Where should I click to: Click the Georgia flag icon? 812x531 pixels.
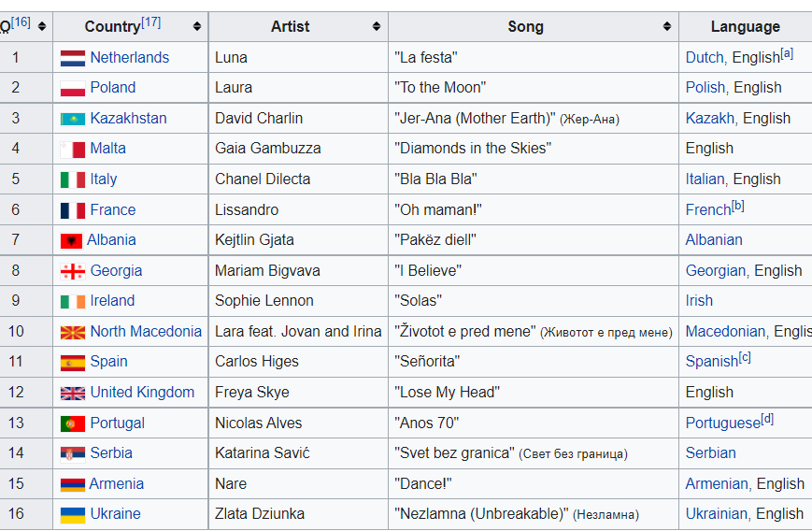click(72, 271)
